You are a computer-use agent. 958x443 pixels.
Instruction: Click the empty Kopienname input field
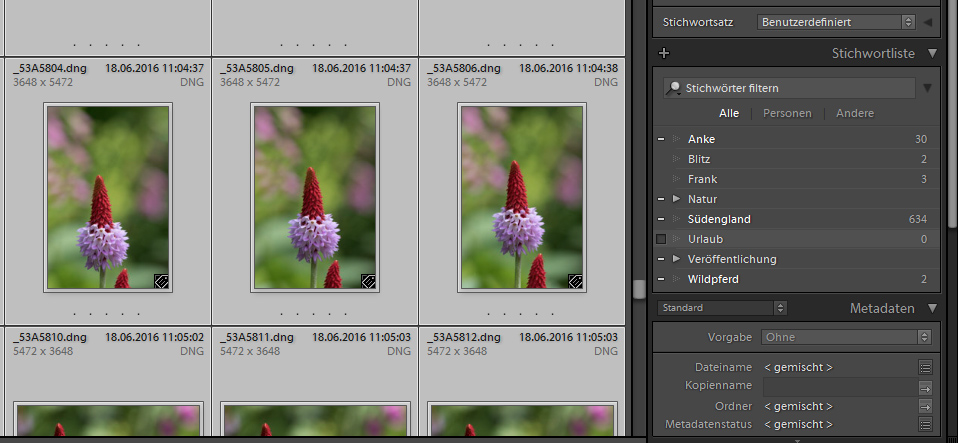coord(839,387)
